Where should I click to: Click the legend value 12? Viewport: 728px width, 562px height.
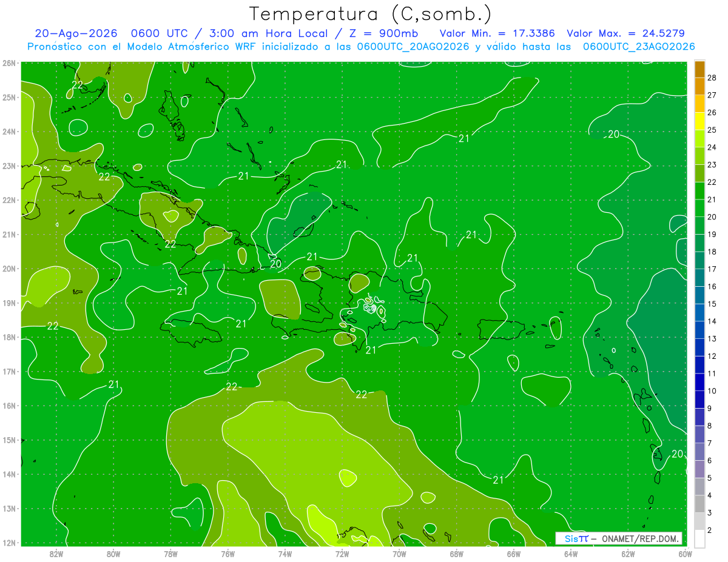pyautogui.click(x=712, y=356)
